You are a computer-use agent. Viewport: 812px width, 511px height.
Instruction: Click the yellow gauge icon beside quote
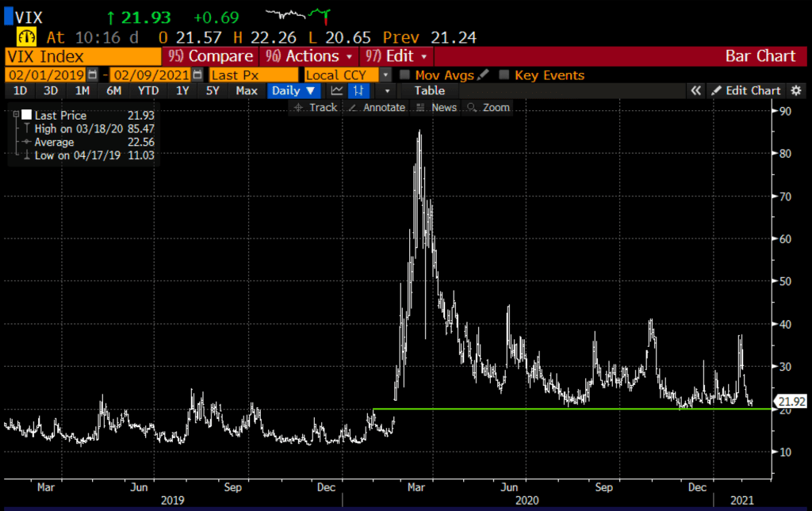(x=27, y=37)
